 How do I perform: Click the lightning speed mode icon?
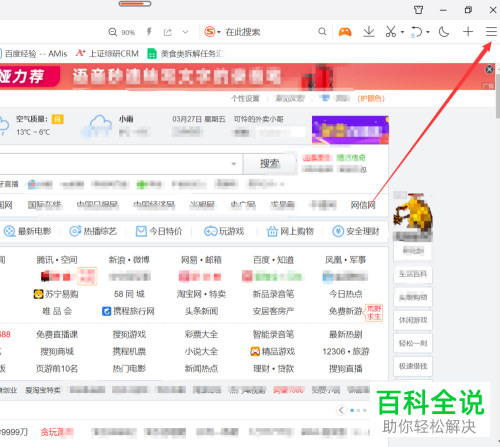(x=149, y=32)
